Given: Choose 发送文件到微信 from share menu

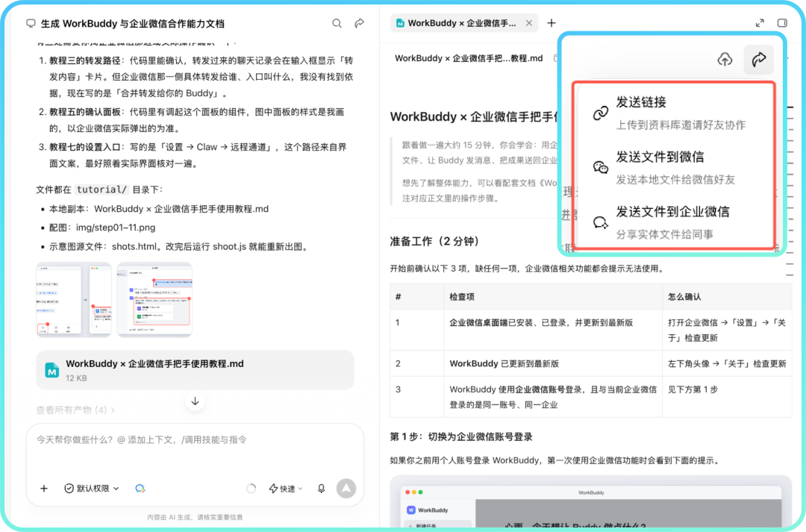Looking at the screenshot, I should [676, 168].
